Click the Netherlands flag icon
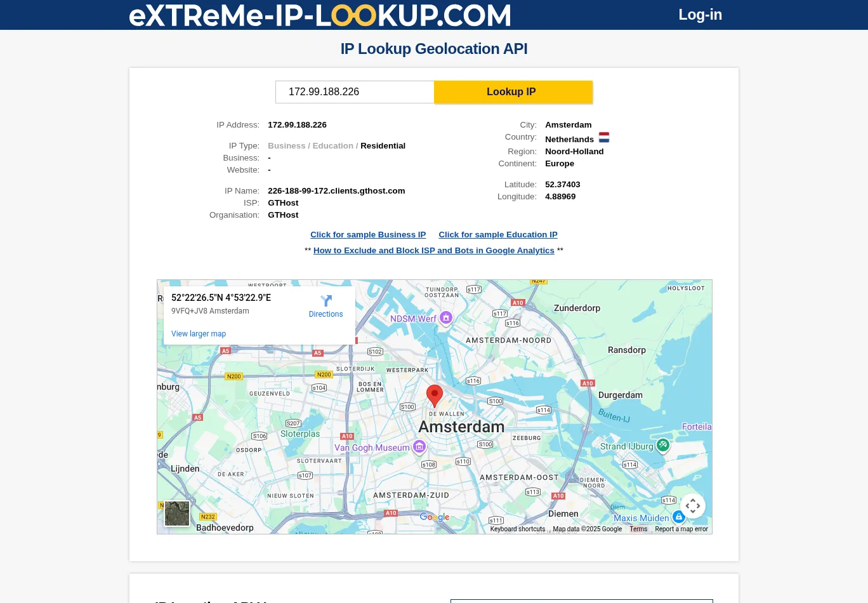This screenshot has width=868, height=603. 604,138
